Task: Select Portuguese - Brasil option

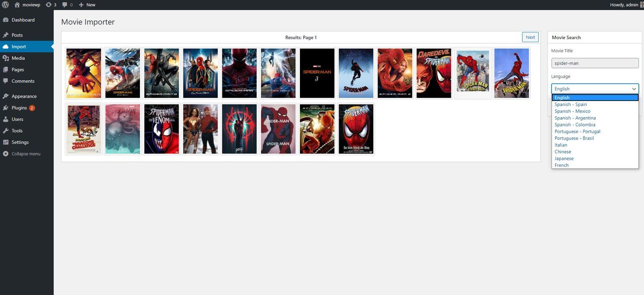Action: pos(595,138)
